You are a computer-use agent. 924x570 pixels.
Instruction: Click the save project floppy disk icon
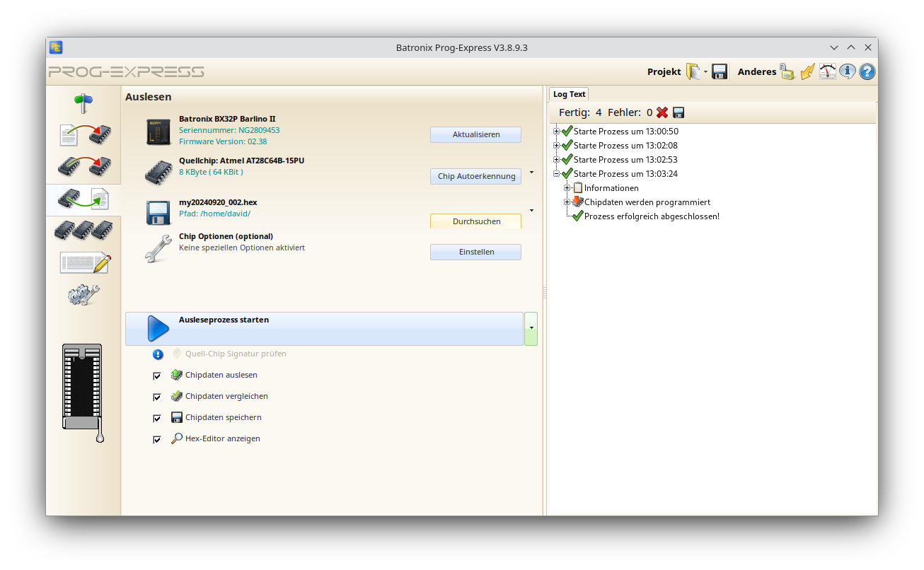tap(720, 71)
